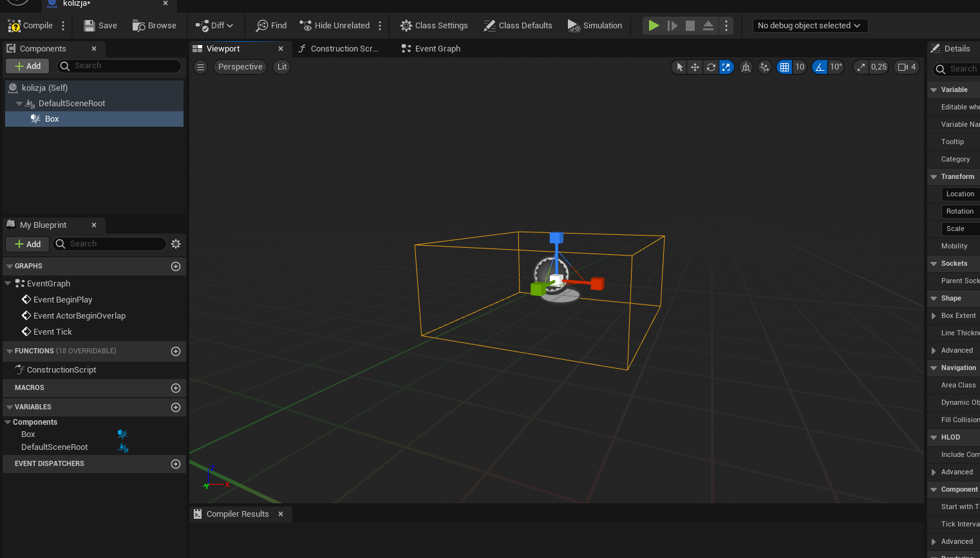Select the translate (move) transform tool
980x558 pixels.
[x=695, y=67]
